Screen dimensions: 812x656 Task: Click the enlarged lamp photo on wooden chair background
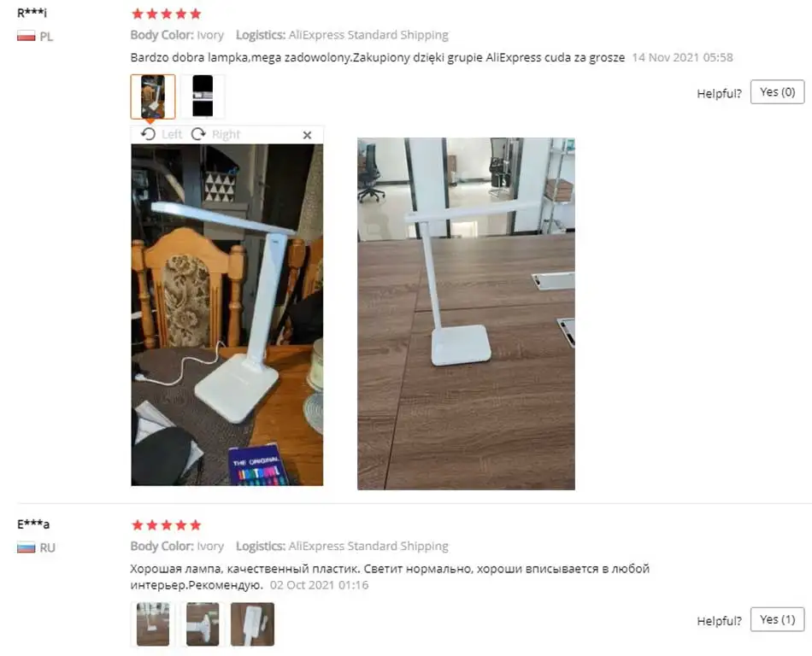point(227,315)
